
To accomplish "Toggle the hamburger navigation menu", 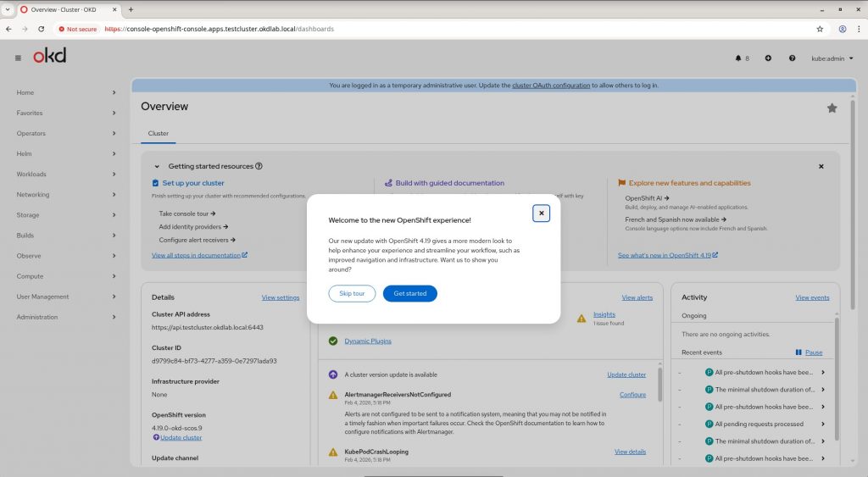I will point(18,58).
